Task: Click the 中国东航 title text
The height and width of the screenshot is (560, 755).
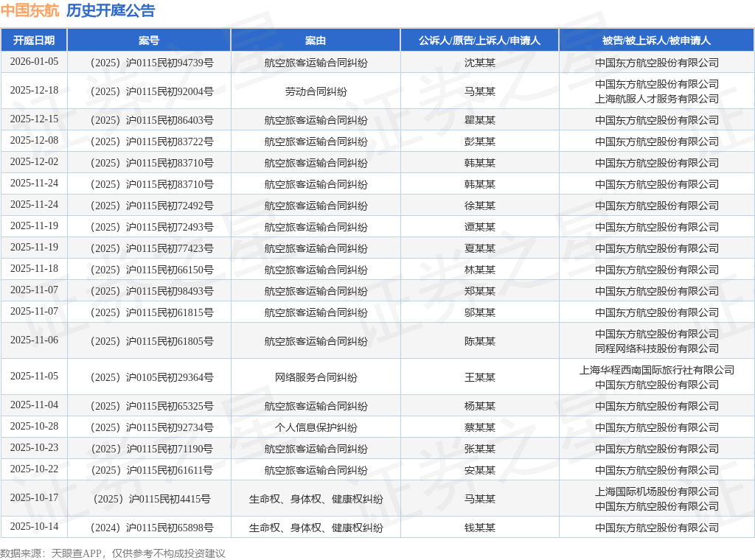Action: click(x=29, y=10)
